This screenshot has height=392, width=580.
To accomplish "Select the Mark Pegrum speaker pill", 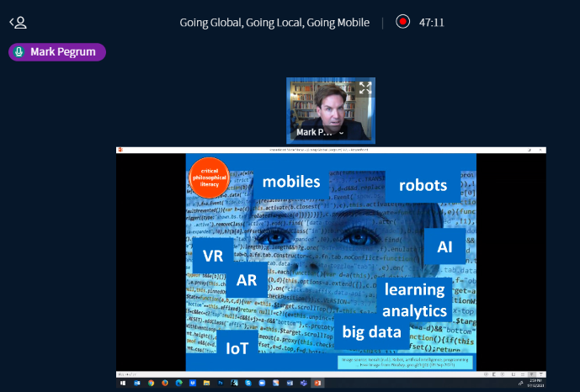I will point(57,52).
